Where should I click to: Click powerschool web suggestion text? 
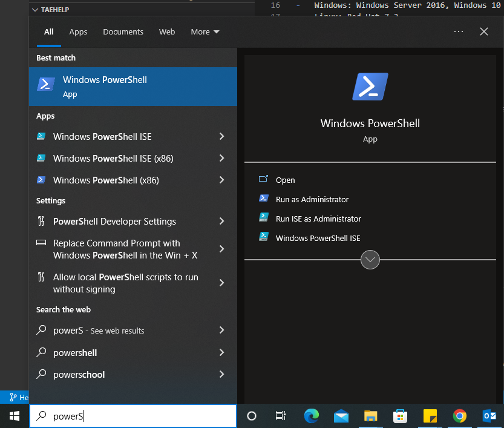coord(79,374)
